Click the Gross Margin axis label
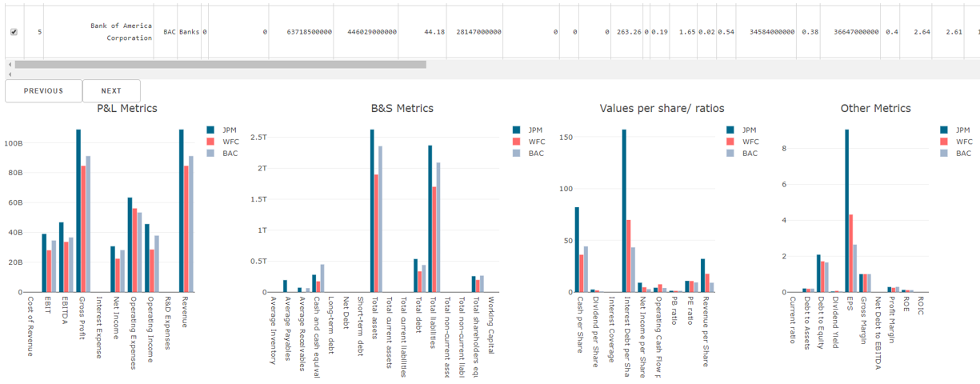 click(862, 321)
